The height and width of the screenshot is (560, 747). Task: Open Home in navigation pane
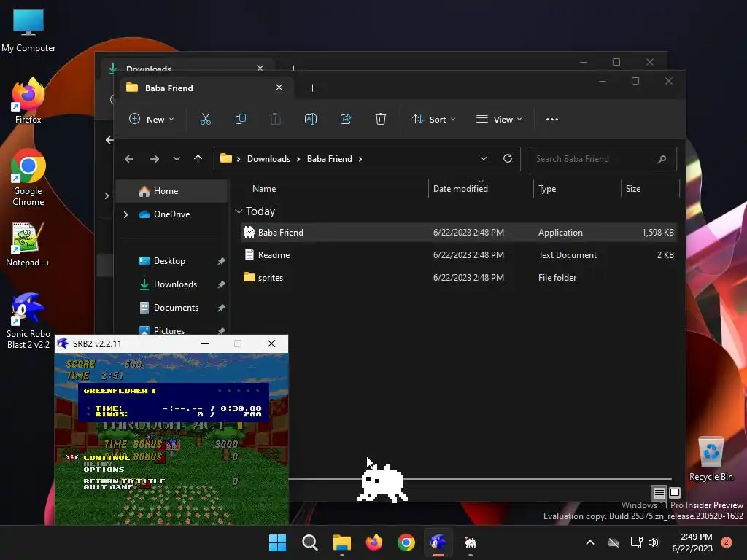point(172,191)
